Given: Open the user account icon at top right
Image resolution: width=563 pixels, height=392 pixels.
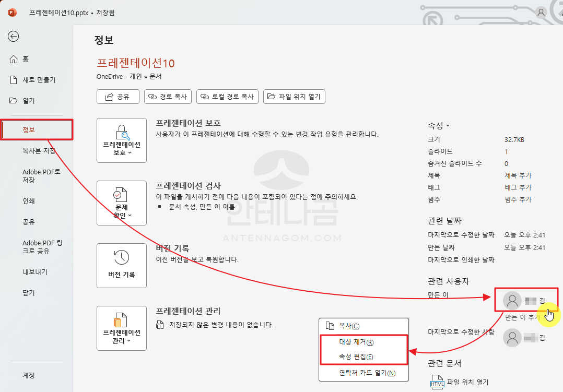Looking at the screenshot, I should point(541,13).
